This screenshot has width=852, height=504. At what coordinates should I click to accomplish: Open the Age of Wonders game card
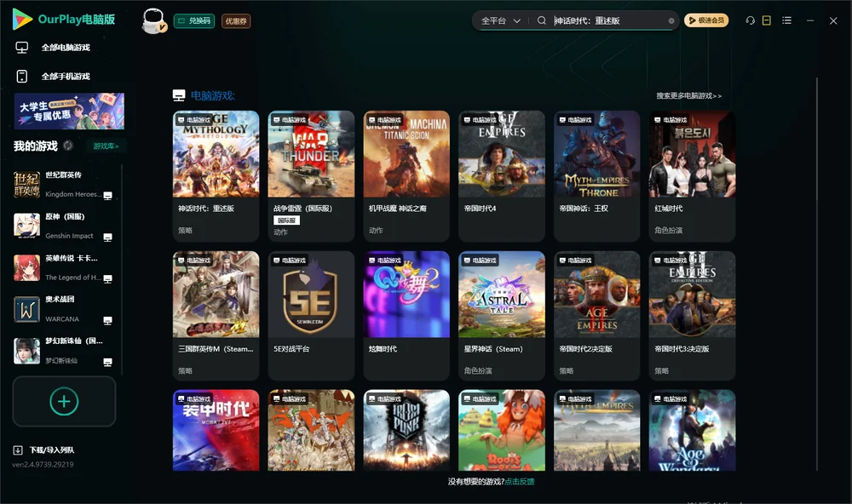[692, 430]
